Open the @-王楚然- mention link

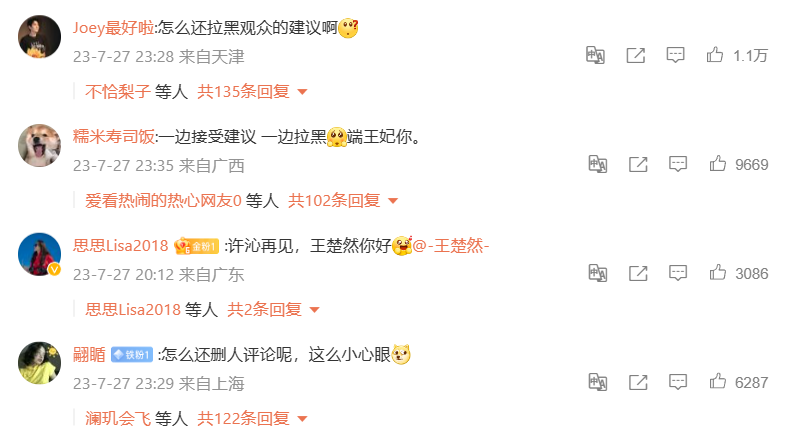[x=451, y=246]
